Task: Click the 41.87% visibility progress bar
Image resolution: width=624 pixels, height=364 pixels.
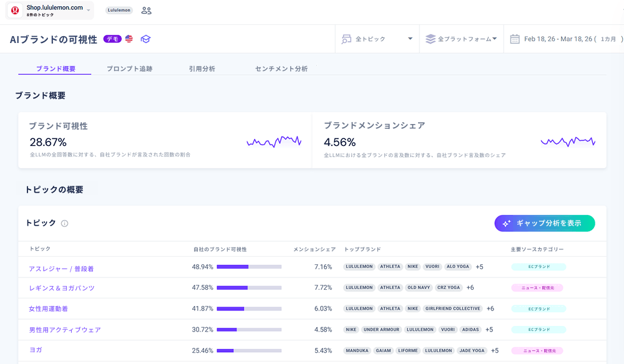Action: [x=249, y=309]
